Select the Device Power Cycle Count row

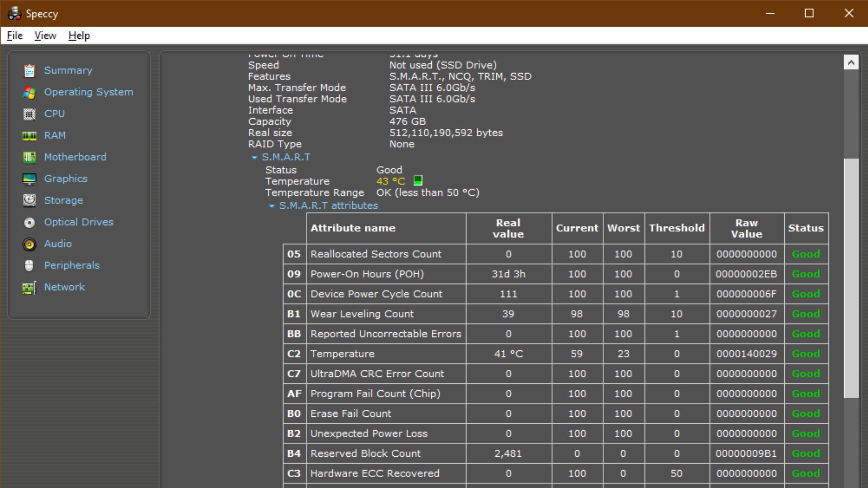click(x=556, y=294)
